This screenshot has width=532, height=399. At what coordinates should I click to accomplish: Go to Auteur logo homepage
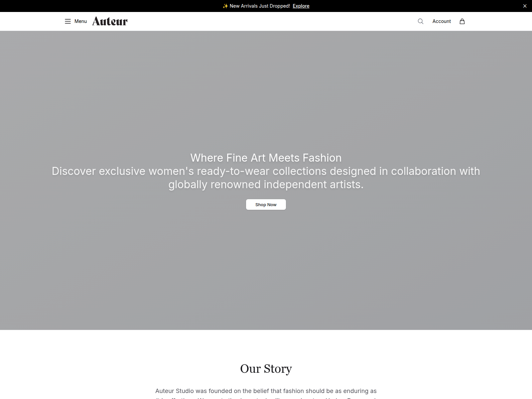pyautogui.click(x=110, y=21)
